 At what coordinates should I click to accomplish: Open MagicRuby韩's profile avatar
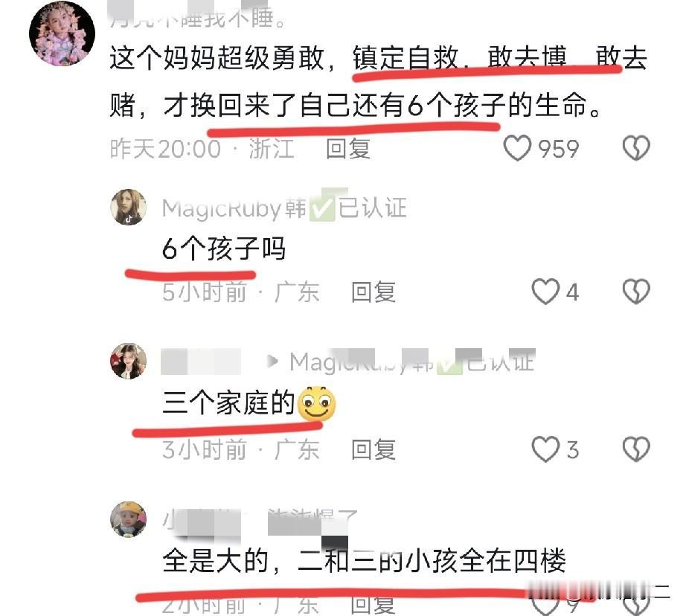click(128, 207)
